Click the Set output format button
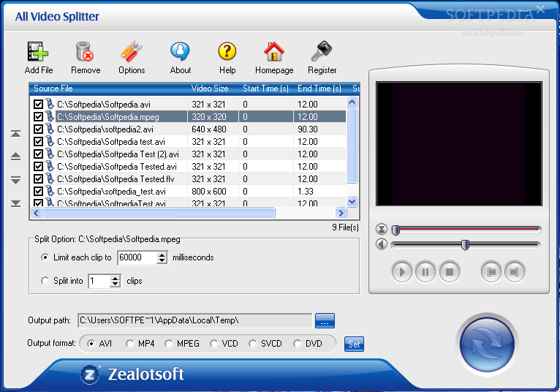This screenshot has width=560, height=392. click(354, 344)
